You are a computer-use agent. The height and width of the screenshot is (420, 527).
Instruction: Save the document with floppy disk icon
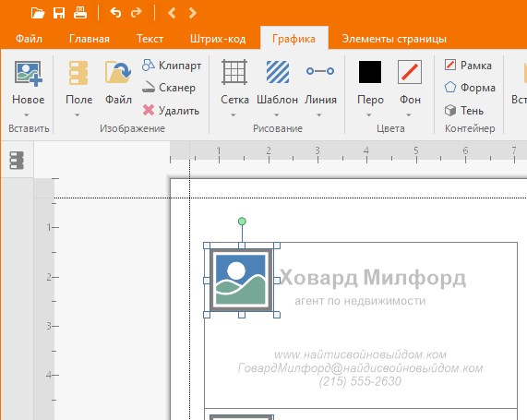coord(59,13)
